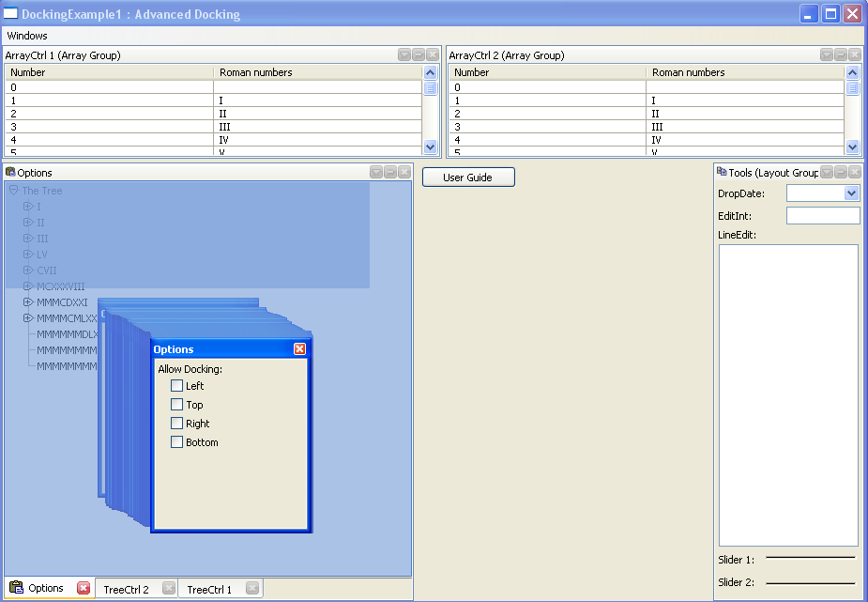Open the ArrayCtrl 1 panel dropdown menu icon
This screenshot has height=602, width=868.
pos(404,55)
